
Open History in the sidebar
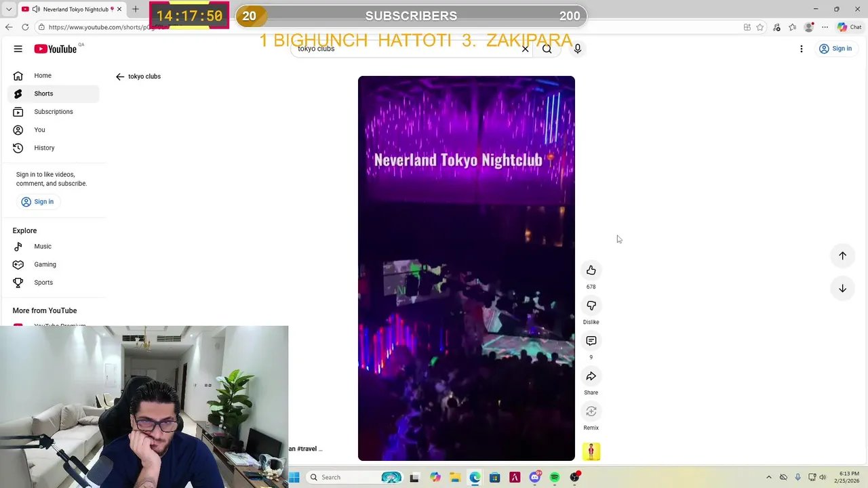53,148
